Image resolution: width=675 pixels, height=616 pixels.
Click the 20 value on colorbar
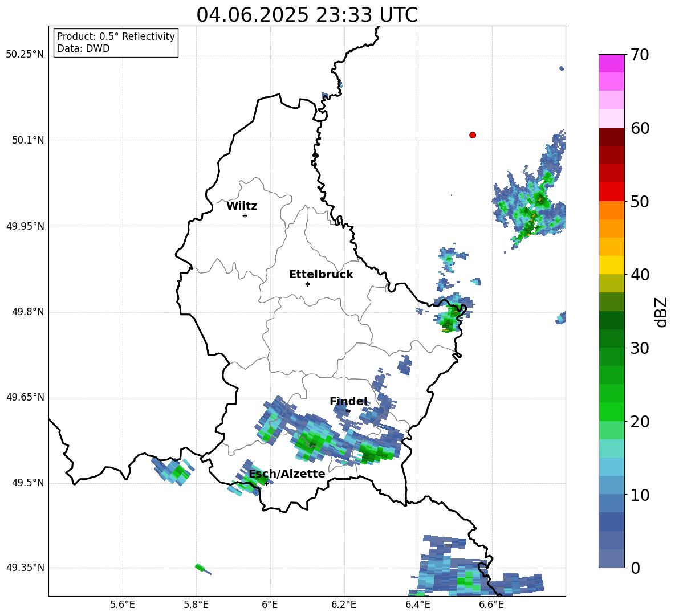[640, 422]
